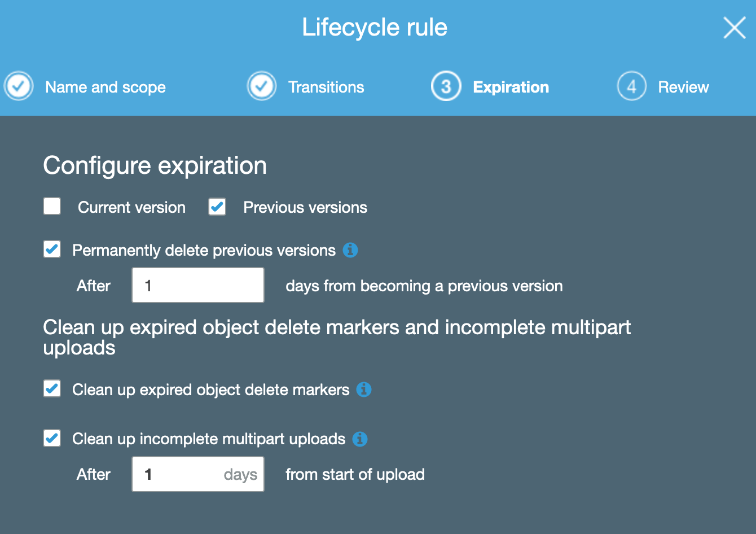Viewport: 756px width, 534px height.
Task: Uncheck the Previous versions checkbox
Action: (217, 207)
